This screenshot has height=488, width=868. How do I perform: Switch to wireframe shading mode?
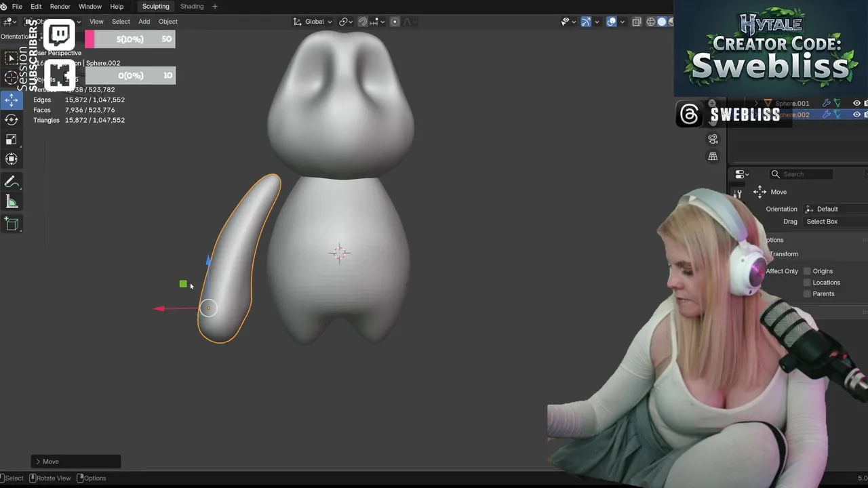[650, 22]
